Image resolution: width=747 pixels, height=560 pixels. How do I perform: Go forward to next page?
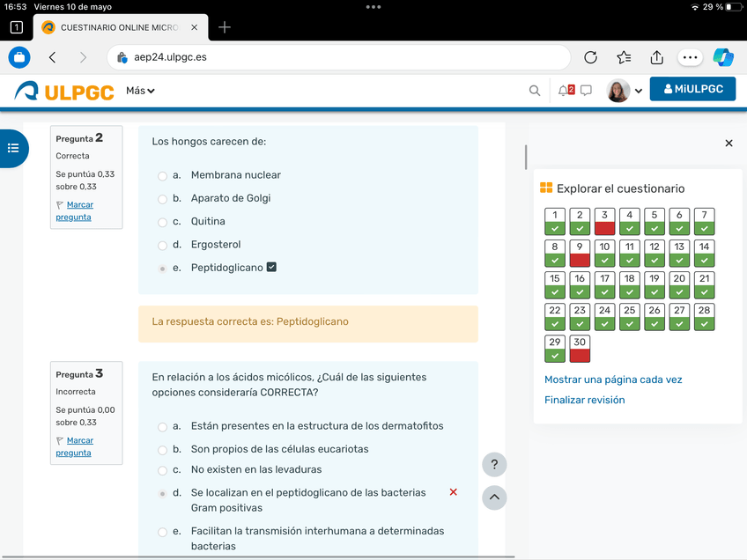(x=83, y=57)
